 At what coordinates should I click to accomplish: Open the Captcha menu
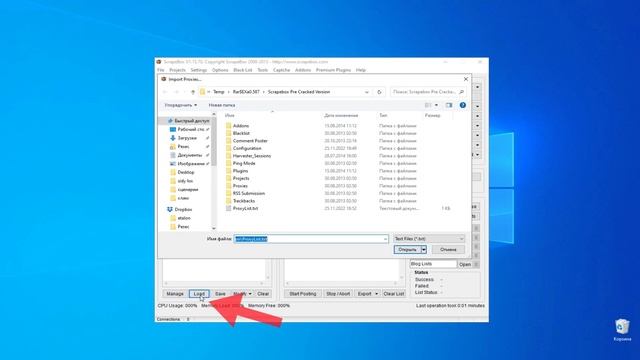pyautogui.click(x=281, y=70)
